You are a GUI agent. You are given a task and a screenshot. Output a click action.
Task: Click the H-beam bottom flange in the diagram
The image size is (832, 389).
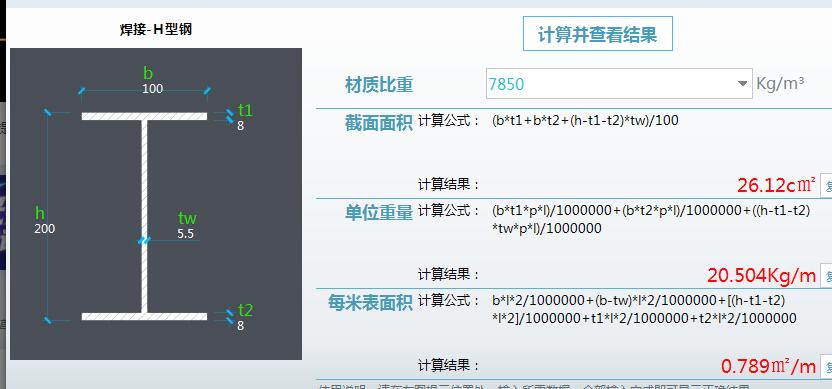click(144, 317)
